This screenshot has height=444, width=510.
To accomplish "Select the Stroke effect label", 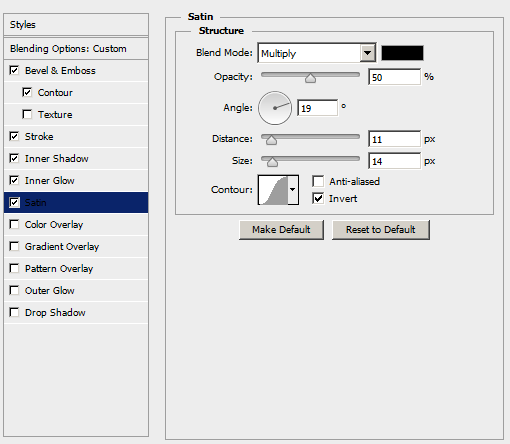I will point(39,137).
